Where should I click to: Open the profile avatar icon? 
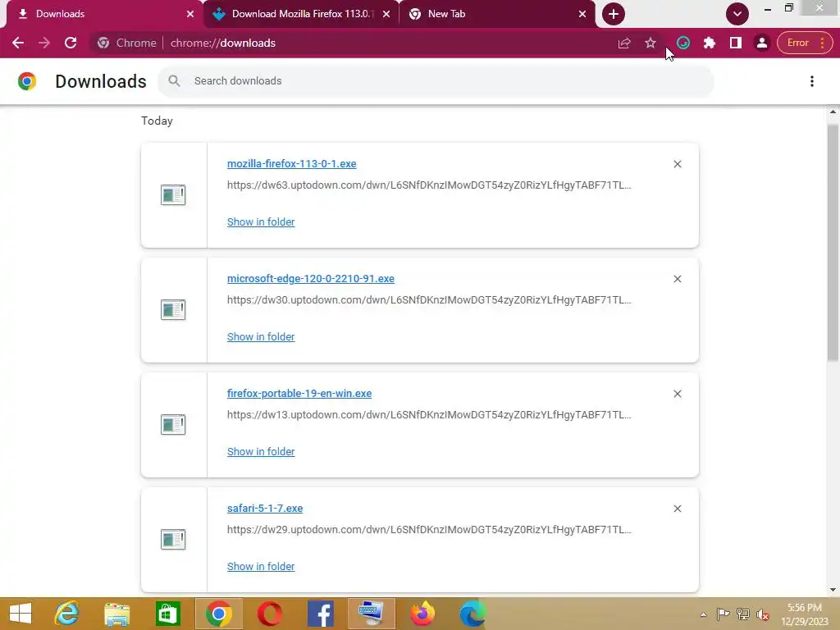762,43
